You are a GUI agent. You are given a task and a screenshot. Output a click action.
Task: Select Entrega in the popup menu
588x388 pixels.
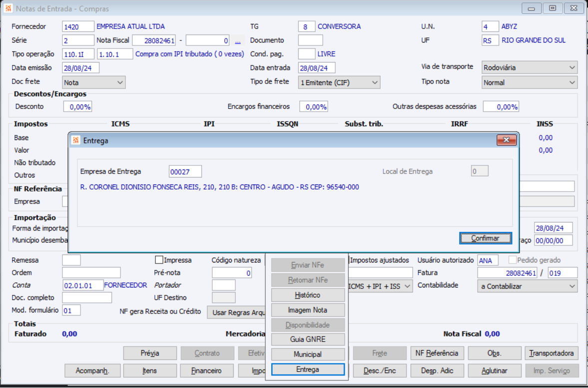[308, 369]
